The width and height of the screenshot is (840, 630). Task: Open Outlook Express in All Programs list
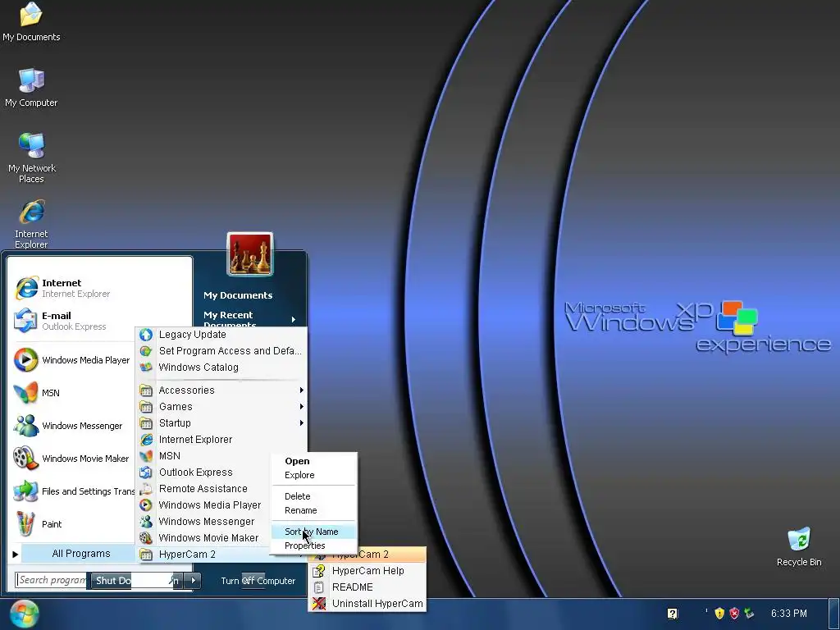(x=203, y=472)
